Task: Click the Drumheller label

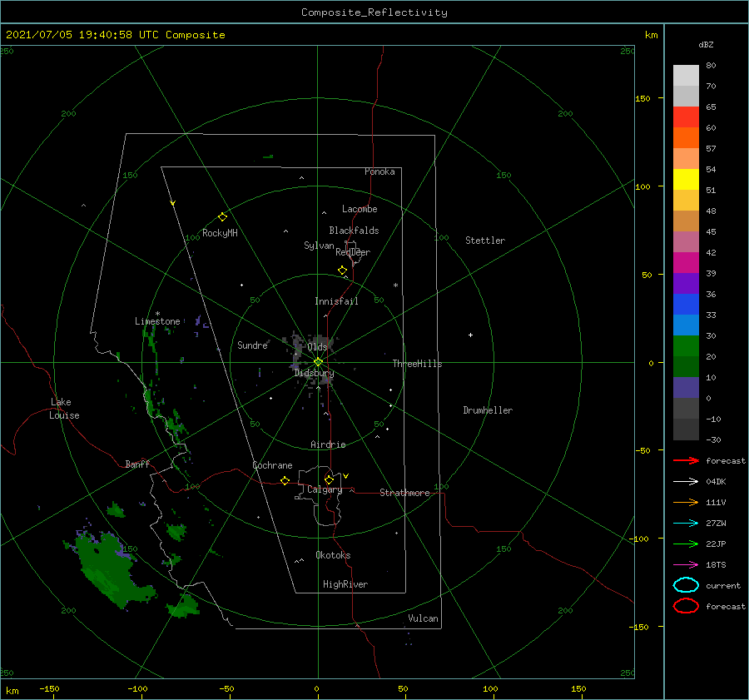Action: pyautogui.click(x=488, y=410)
